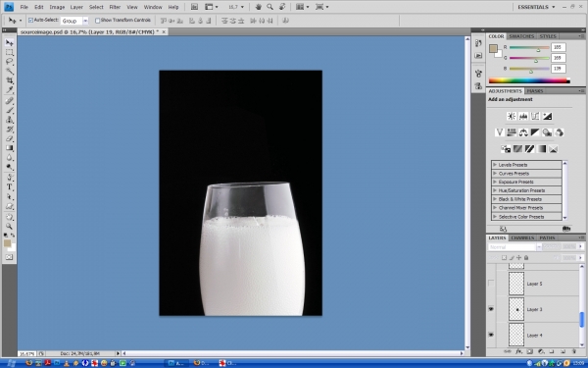Switch to the Paths tab
588x368 pixels.
coord(547,237)
